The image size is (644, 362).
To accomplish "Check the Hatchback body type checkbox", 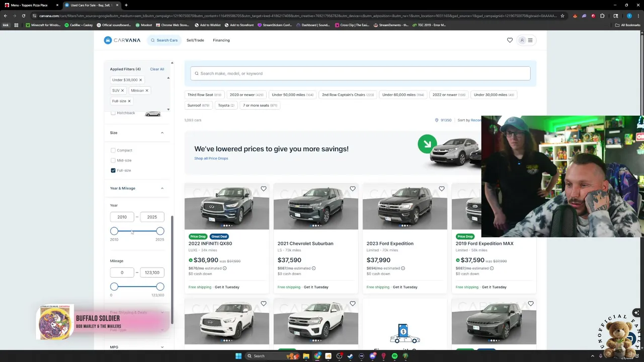I will coord(113,113).
